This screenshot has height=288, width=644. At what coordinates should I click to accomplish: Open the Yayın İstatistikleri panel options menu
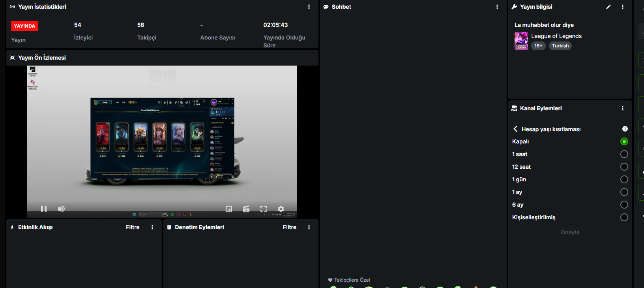[x=309, y=7]
